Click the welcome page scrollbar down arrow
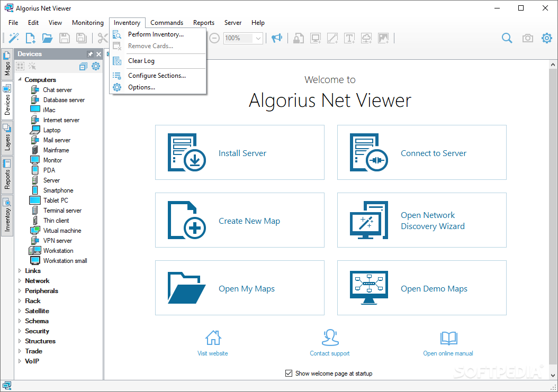This screenshot has height=392, width=558. (x=553, y=375)
